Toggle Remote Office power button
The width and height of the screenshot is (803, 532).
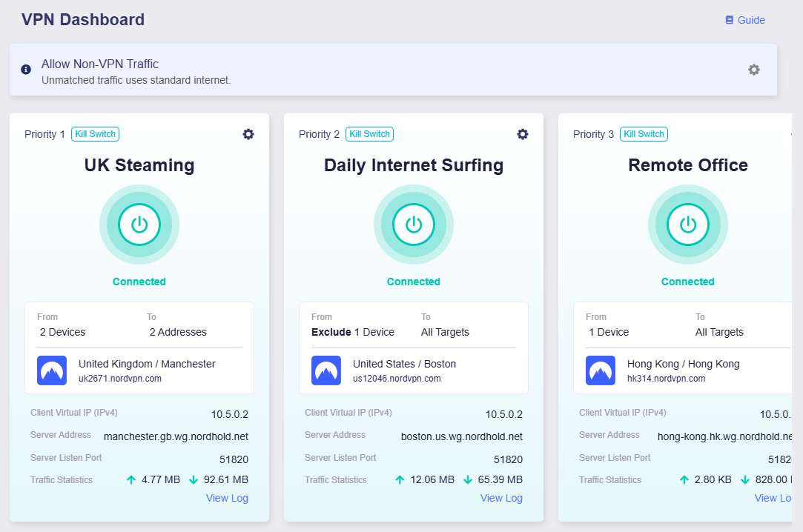[x=688, y=225]
